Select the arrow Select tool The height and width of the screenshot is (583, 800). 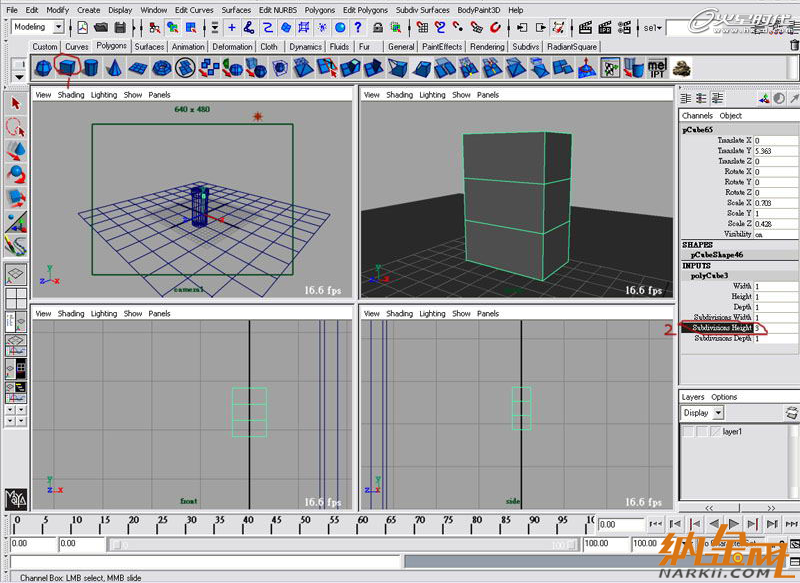pos(16,103)
